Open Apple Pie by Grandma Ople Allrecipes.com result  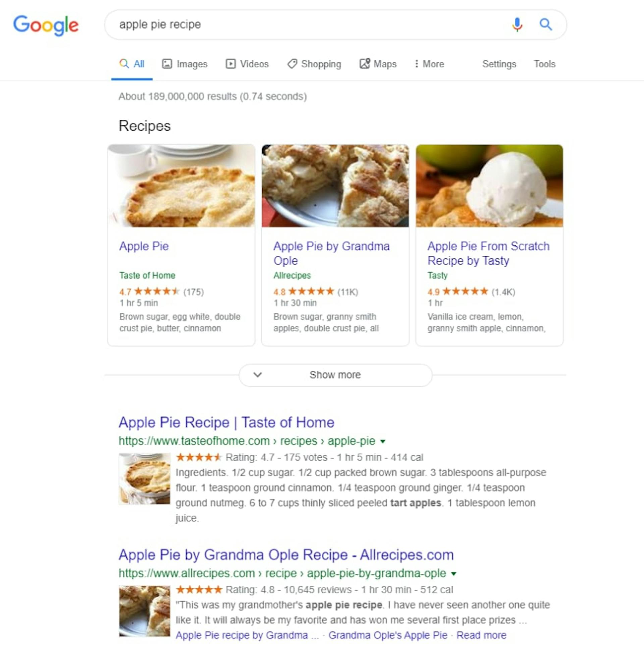286,555
